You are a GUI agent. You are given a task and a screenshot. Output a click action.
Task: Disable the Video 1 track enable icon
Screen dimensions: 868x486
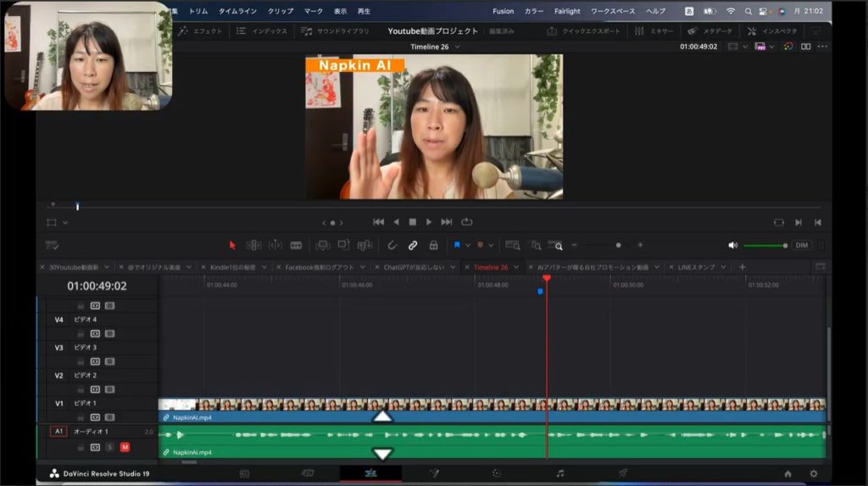(x=109, y=417)
